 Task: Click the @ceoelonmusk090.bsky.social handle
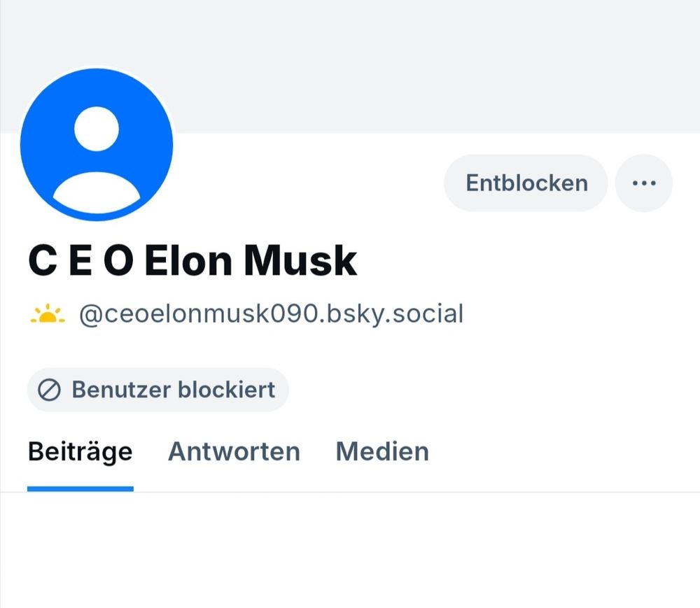pos(271,314)
